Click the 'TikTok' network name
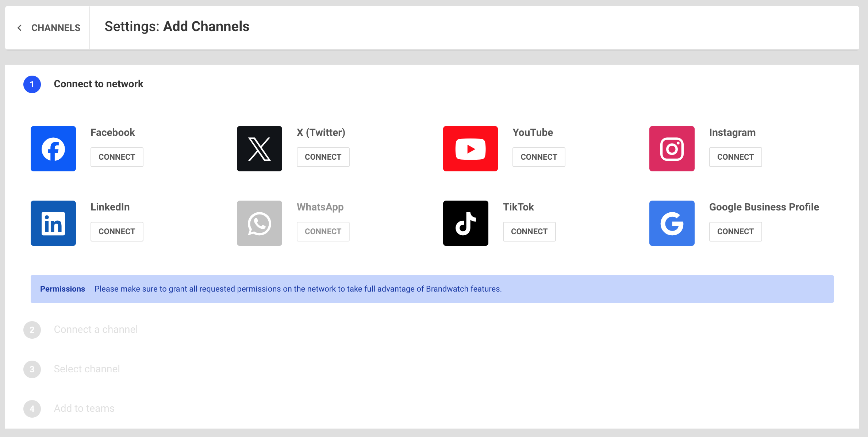 518,207
